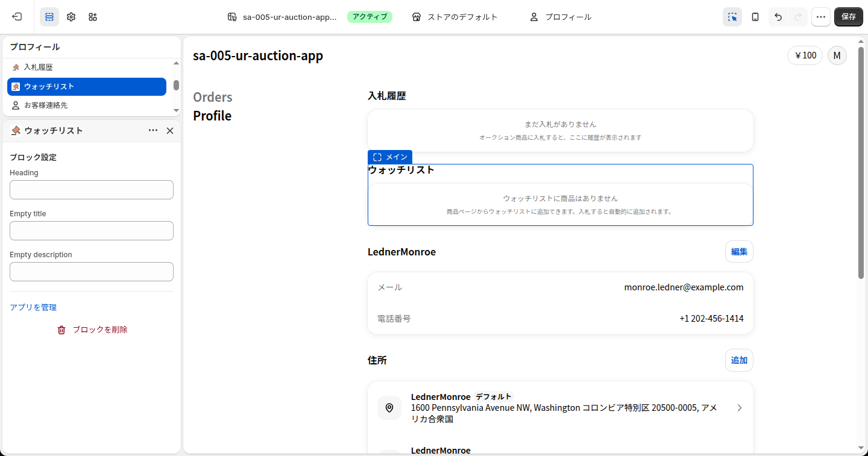This screenshot has height=456, width=868.
Task: Select ウォッチリスト block in sidebar list
Action: pyautogui.click(x=87, y=87)
